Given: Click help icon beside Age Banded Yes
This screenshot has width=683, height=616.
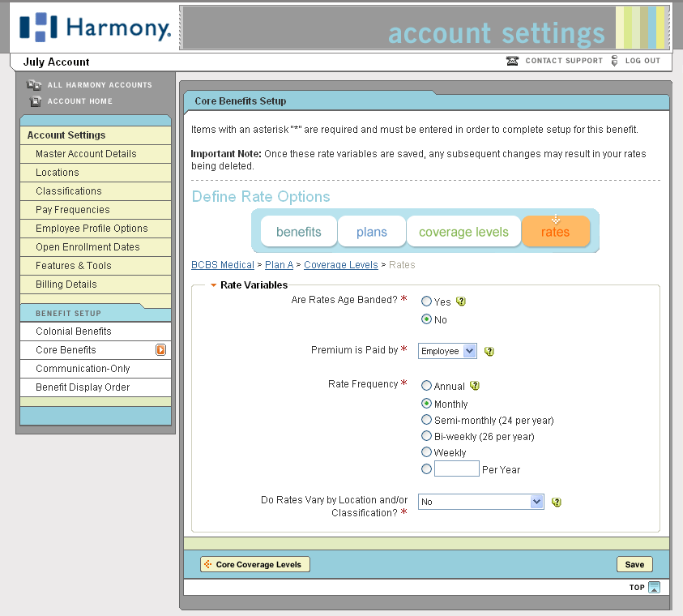Looking at the screenshot, I should point(461,302).
